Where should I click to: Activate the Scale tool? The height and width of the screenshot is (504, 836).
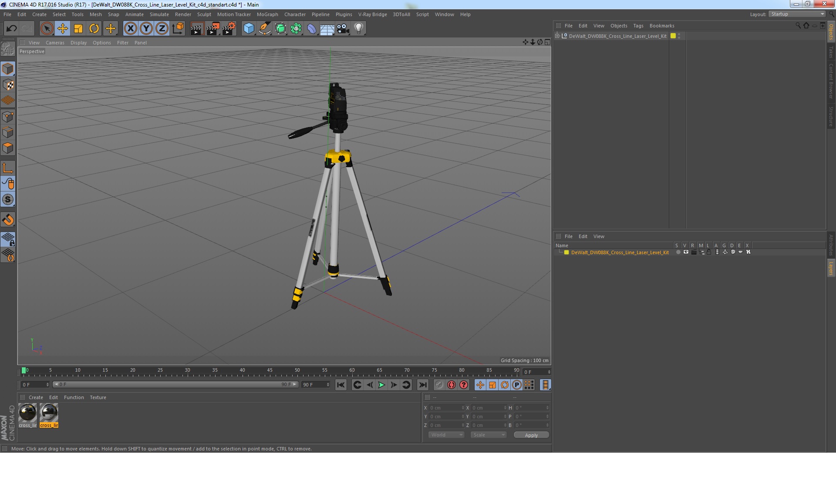click(x=78, y=29)
